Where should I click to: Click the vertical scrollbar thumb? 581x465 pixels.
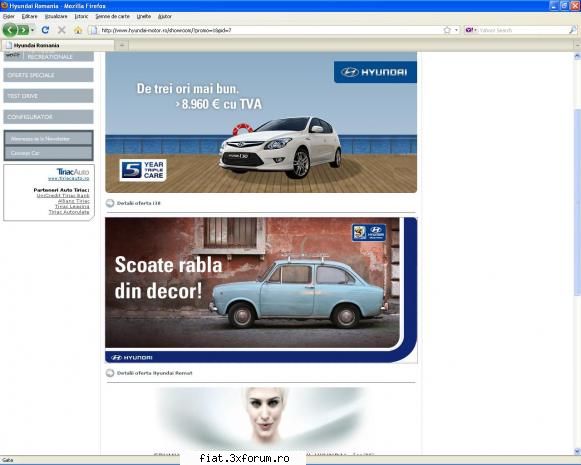(577, 202)
